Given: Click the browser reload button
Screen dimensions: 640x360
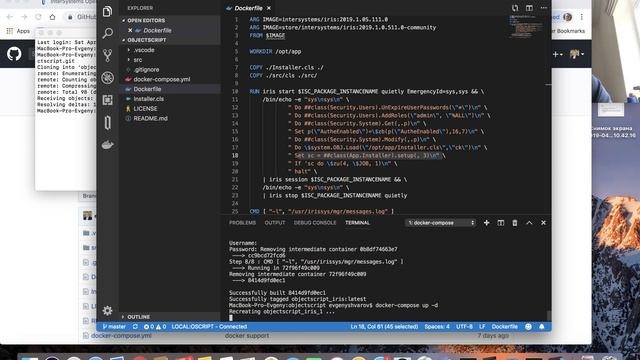Looking at the screenshot, I should (38, 17).
